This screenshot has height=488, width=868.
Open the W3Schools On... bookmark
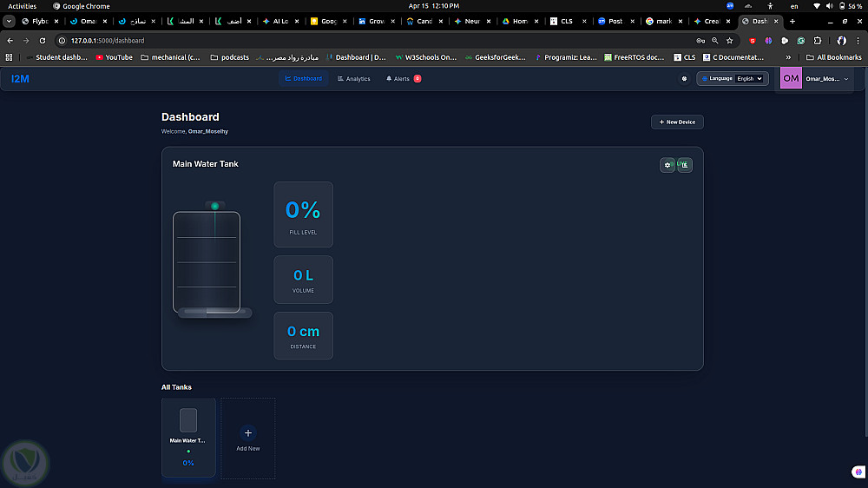[x=425, y=57]
